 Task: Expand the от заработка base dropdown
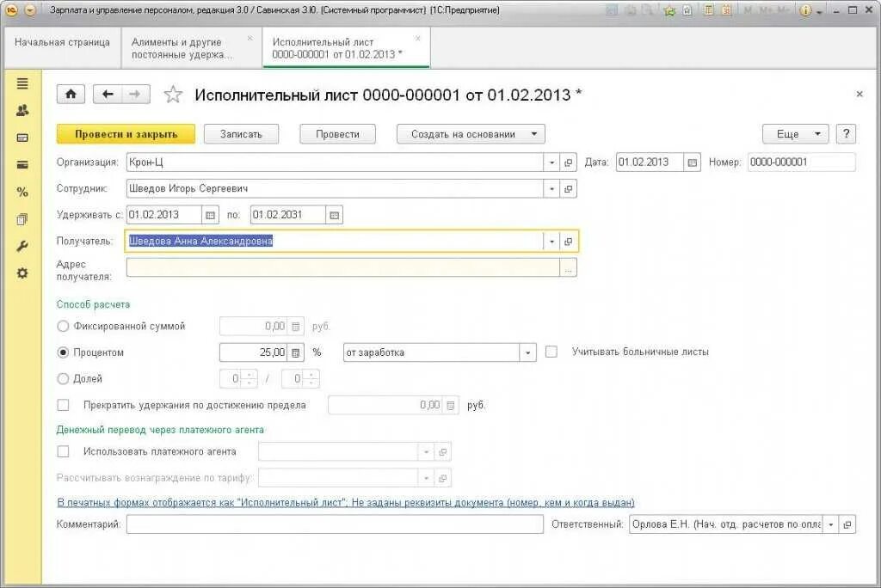point(527,352)
